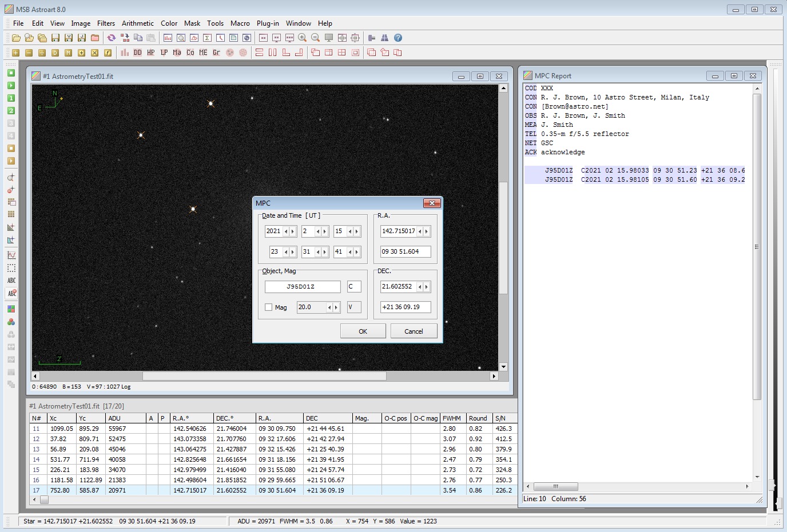This screenshot has width=787, height=532.
Task: Increase the minute 31 stepper
Action: (325, 252)
